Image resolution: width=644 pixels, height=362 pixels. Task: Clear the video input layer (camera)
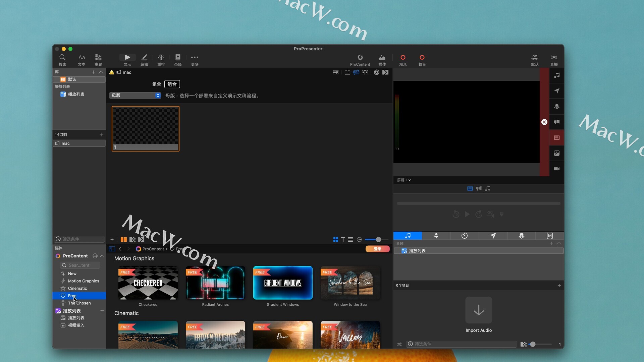[x=557, y=169]
